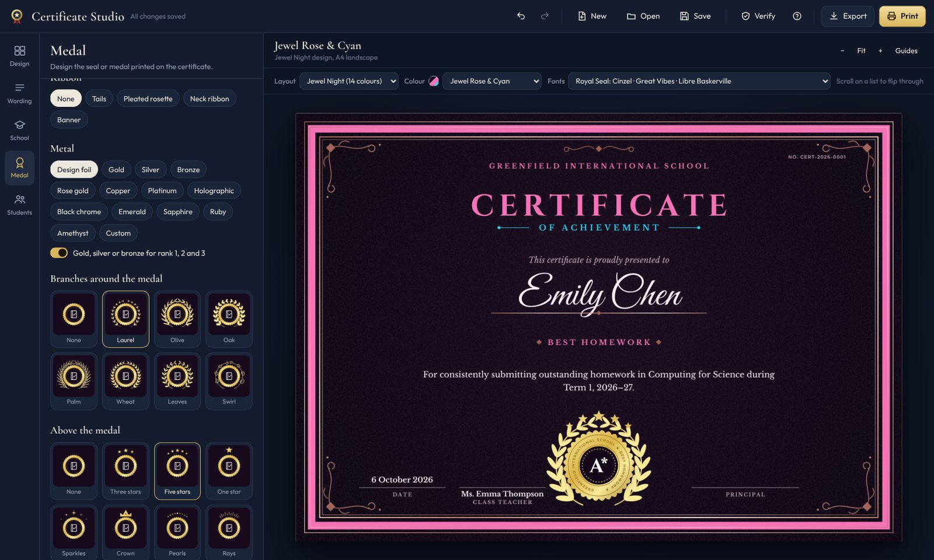The width and height of the screenshot is (934, 560).
Task: Click the New document menu item
Action: click(592, 16)
